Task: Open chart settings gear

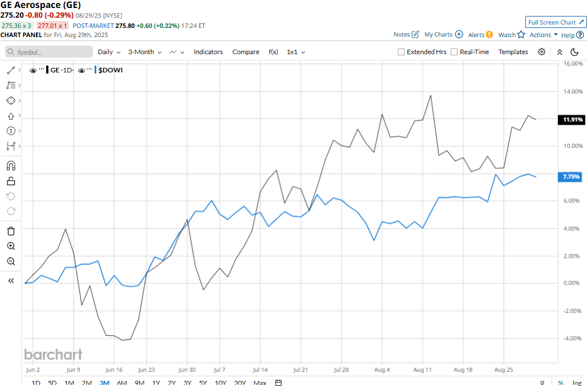Action: coord(541,52)
